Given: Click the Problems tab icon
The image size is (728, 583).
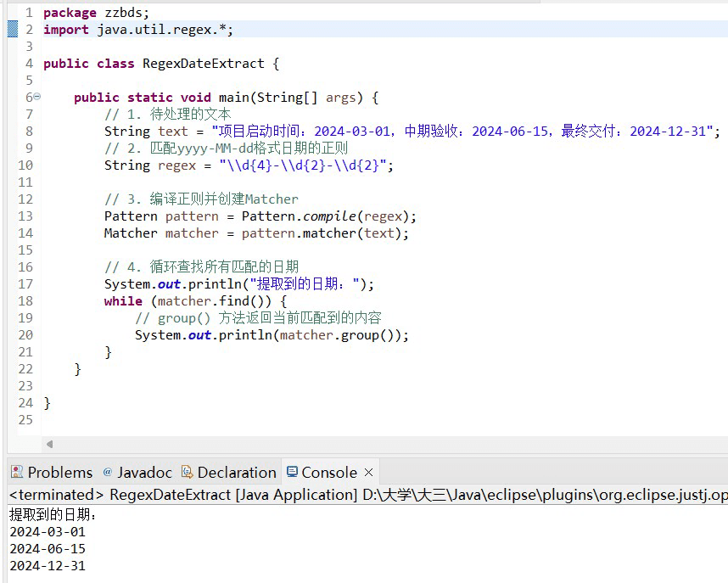Looking at the screenshot, I should click(17, 472).
